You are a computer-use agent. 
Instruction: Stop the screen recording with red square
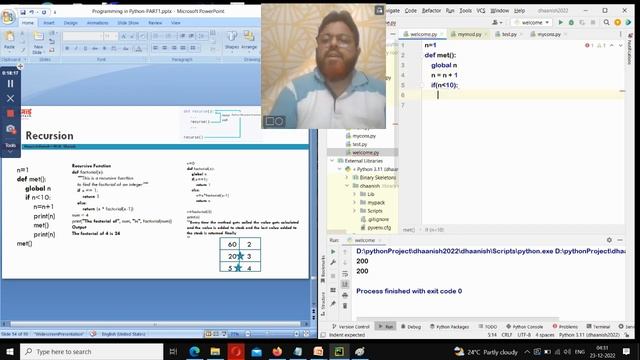(11, 113)
